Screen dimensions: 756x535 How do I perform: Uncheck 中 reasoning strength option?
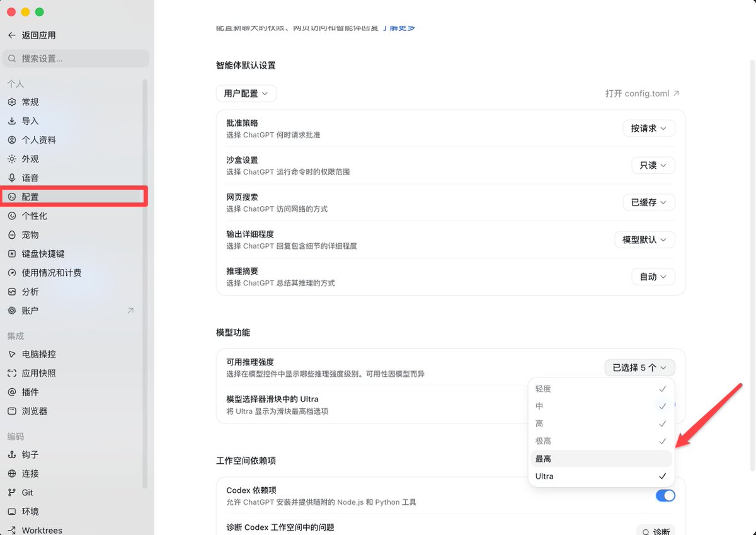click(x=601, y=406)
